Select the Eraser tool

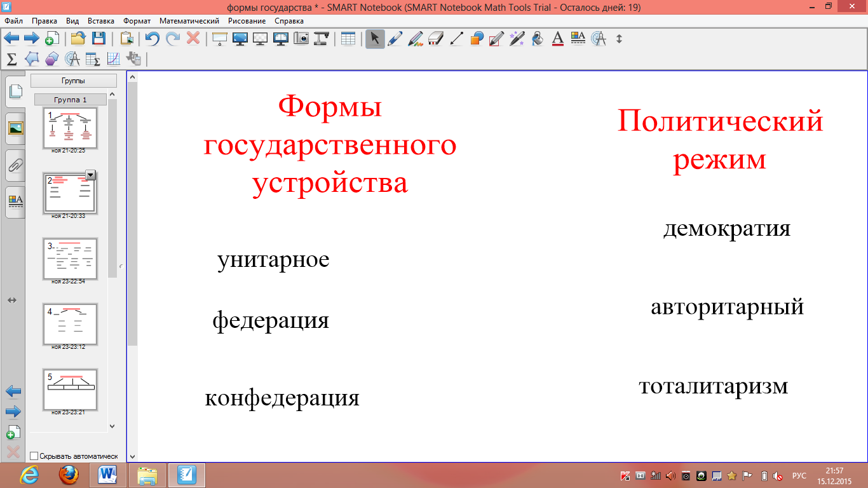435,38
